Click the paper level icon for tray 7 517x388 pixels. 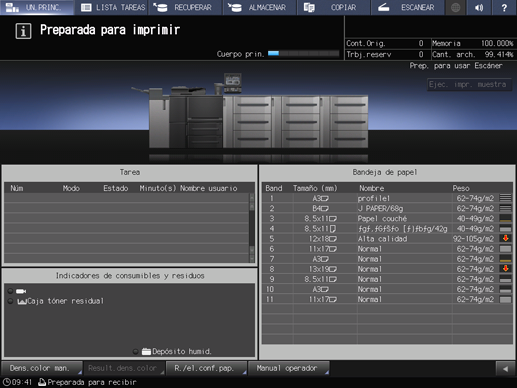505,259
